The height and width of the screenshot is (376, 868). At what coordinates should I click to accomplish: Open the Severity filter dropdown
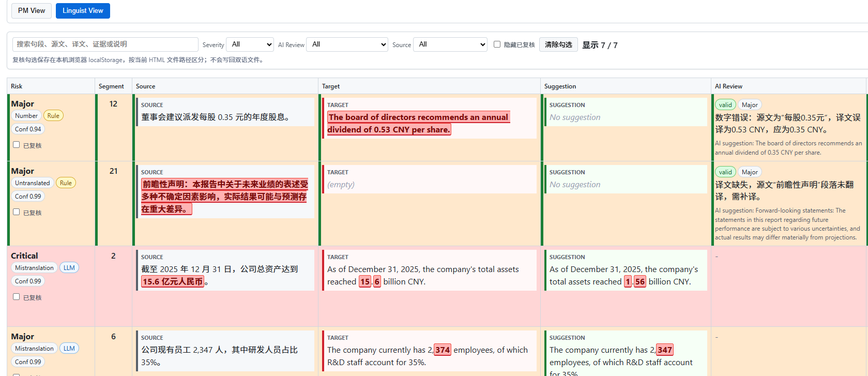click(x=250, y=44)
